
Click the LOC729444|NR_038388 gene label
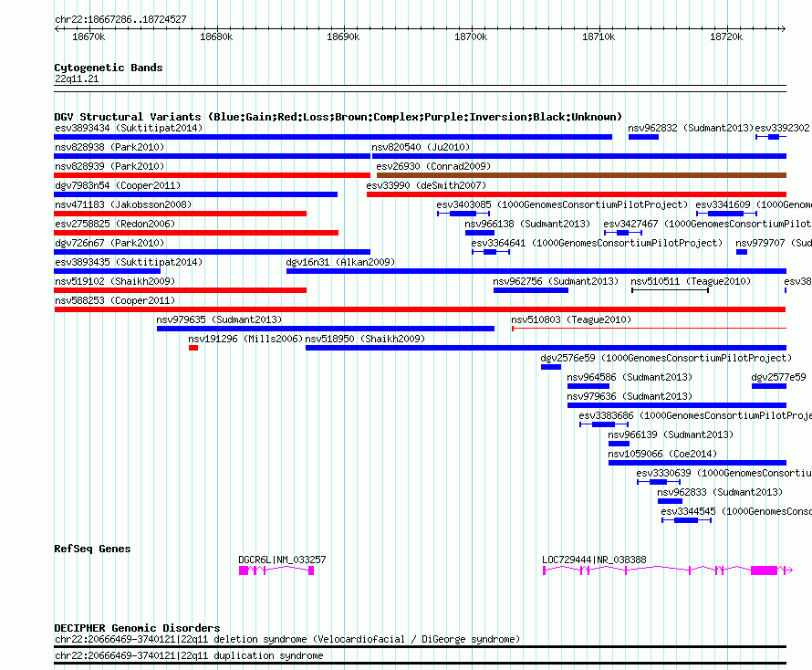tap(594, 560)
